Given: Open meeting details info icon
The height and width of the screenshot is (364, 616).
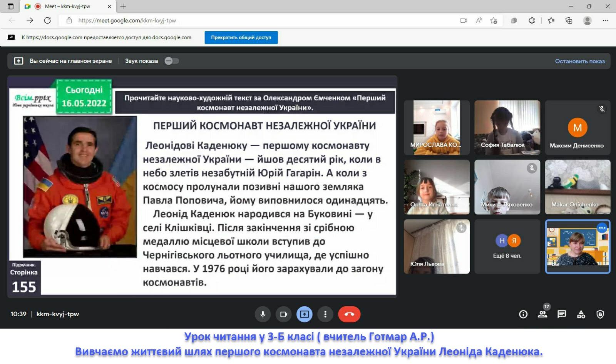Looking at the screenshot, I should (x=523, y=314).
